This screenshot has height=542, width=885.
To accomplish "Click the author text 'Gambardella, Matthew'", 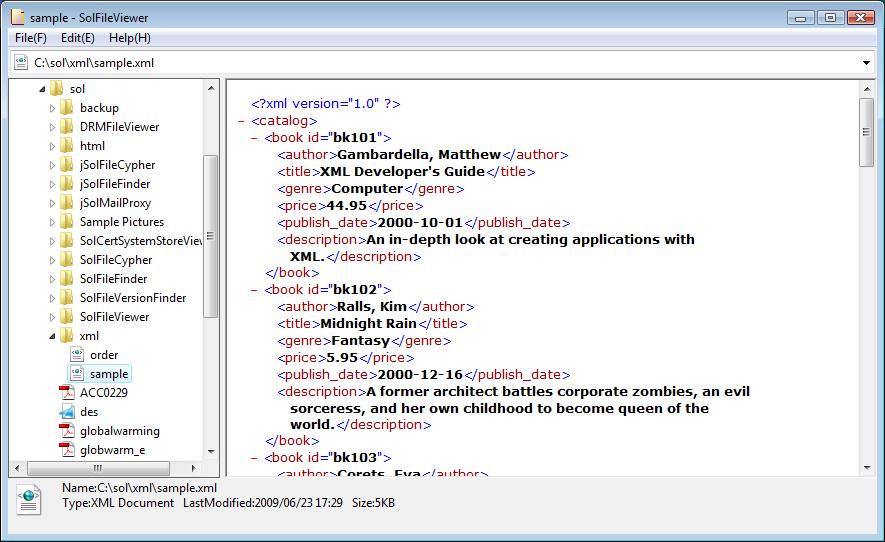I will 419,155.
